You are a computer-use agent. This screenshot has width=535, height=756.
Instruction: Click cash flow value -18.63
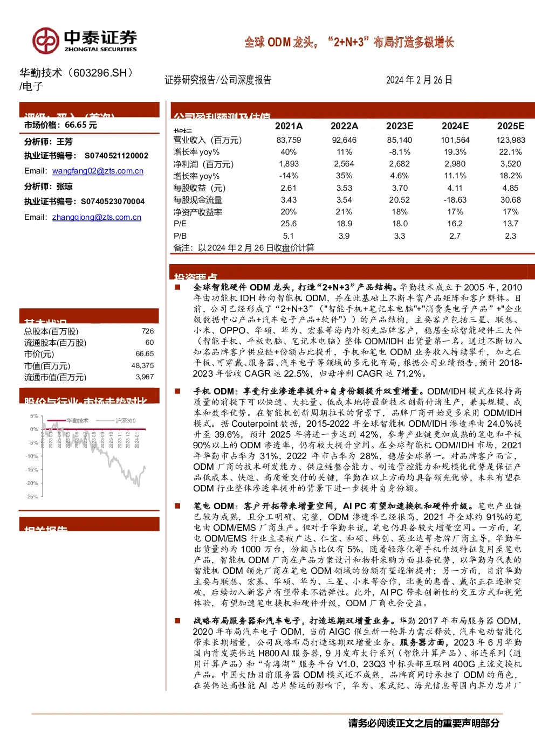pos(455,200)
